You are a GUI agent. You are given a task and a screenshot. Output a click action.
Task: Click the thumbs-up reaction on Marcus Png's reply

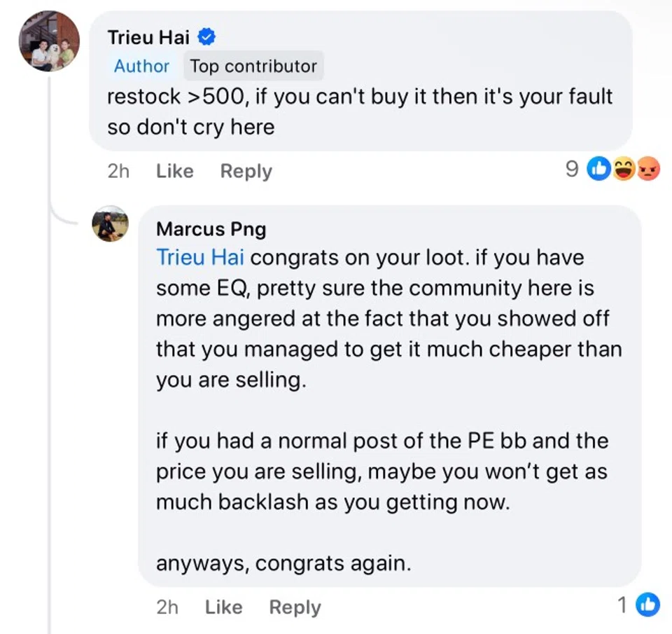point(647,605)
